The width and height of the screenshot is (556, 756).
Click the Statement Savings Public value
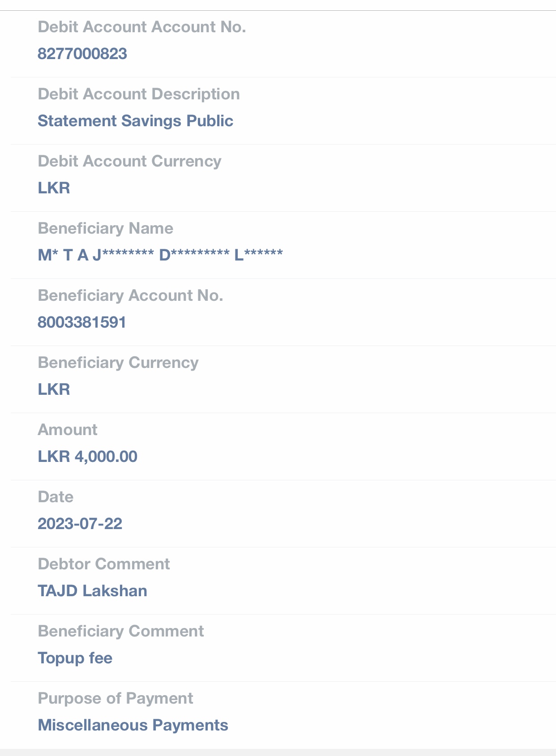pyautogui.click(x=135, y=121)
